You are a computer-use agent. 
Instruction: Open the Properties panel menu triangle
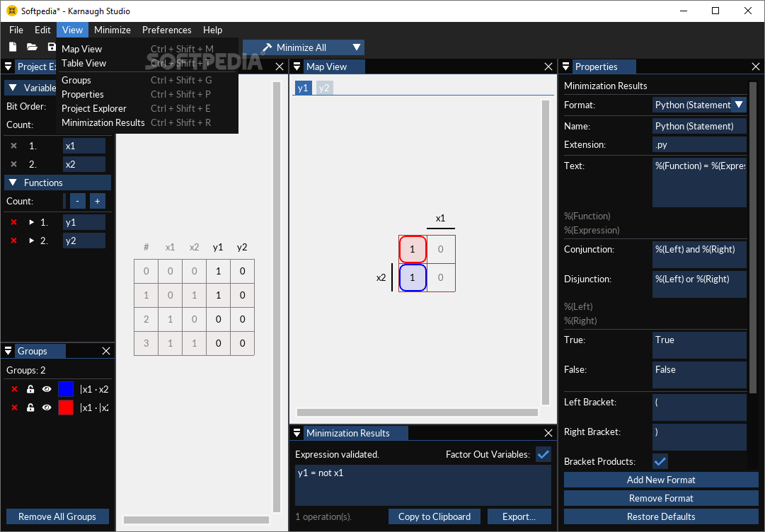point(566,66)
